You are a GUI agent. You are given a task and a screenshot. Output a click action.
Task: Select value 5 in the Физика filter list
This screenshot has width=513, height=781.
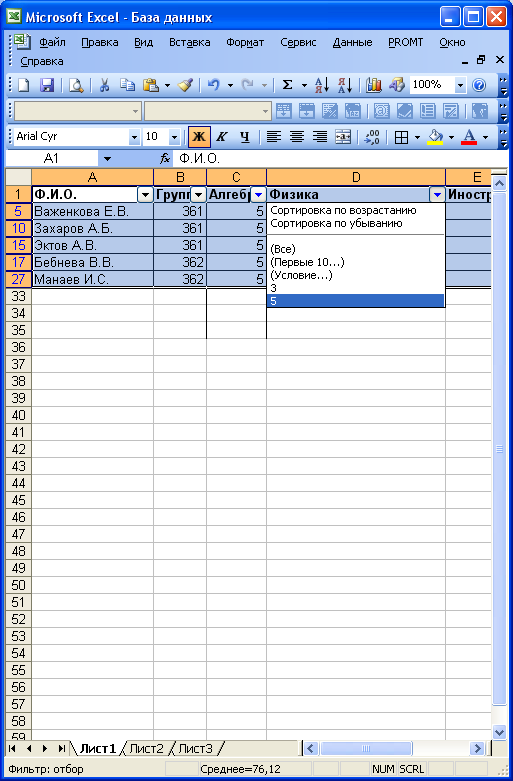(356, 301)
